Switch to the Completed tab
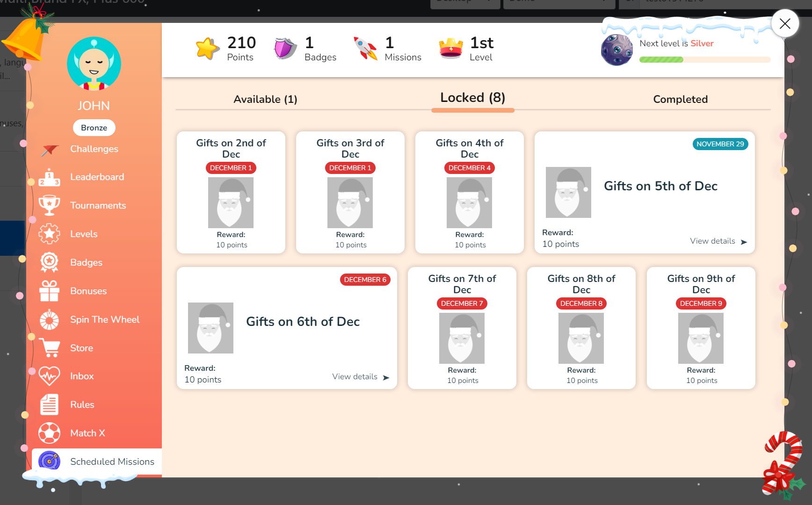The height and width of the screenshot is (505, 812). (680, 99)
